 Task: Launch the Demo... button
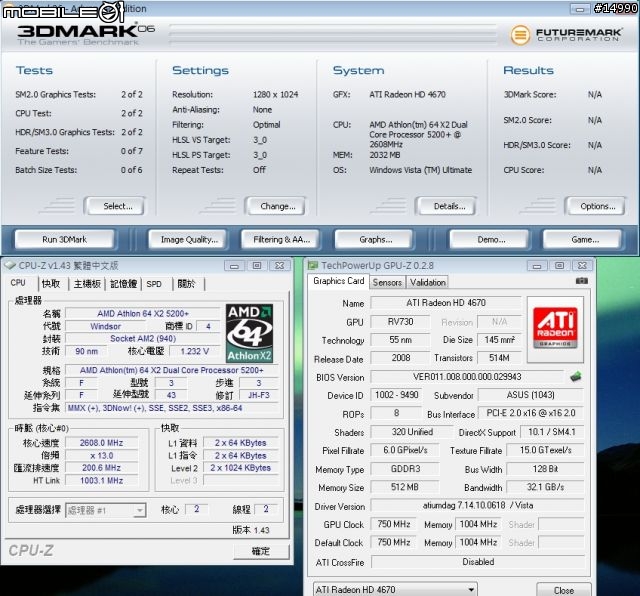click(x=489, y=239)
